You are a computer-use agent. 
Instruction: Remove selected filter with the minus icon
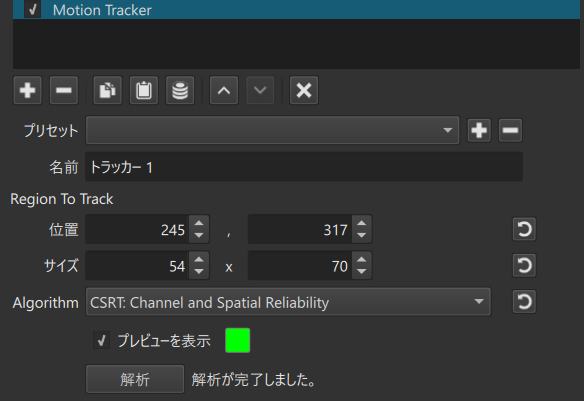coord(64,90)
